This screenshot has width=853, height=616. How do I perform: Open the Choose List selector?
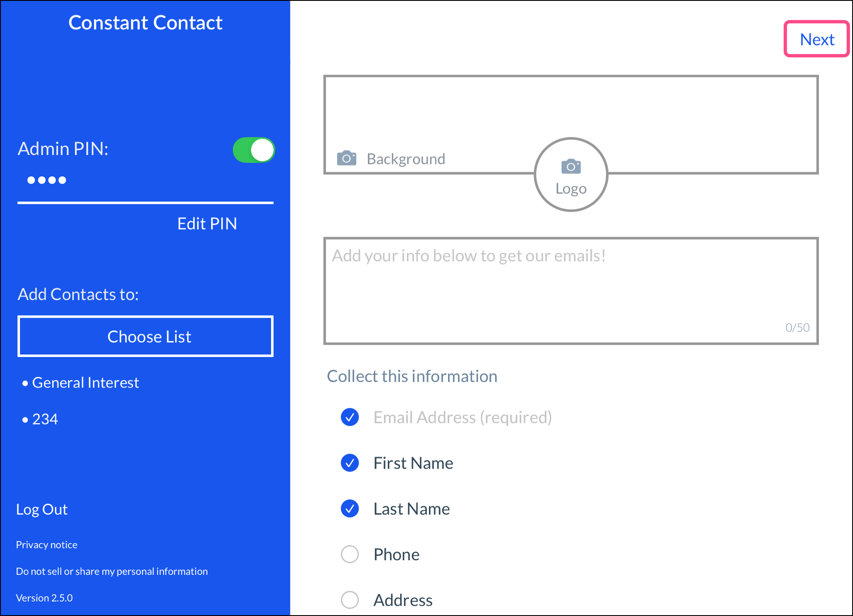[x=145, y=337]
